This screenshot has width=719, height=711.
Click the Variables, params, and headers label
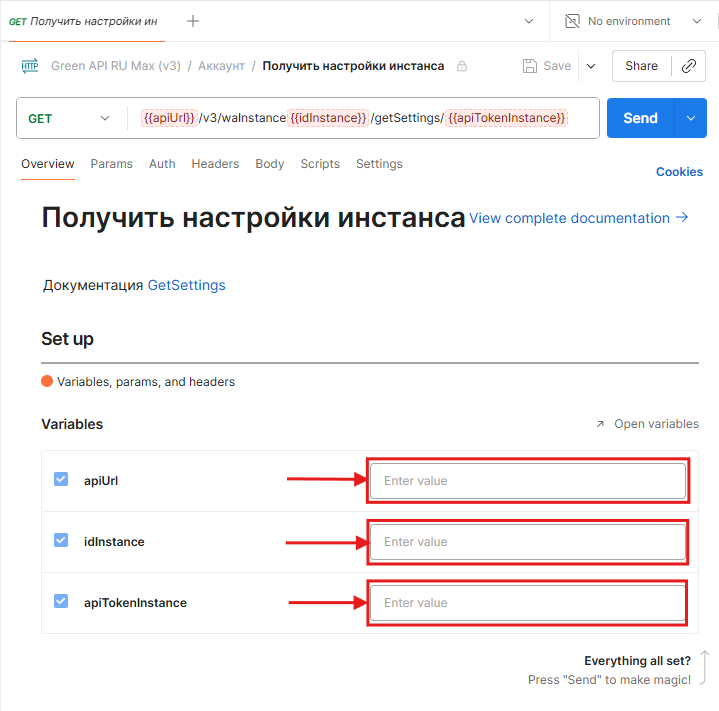(x=146, y=382)
